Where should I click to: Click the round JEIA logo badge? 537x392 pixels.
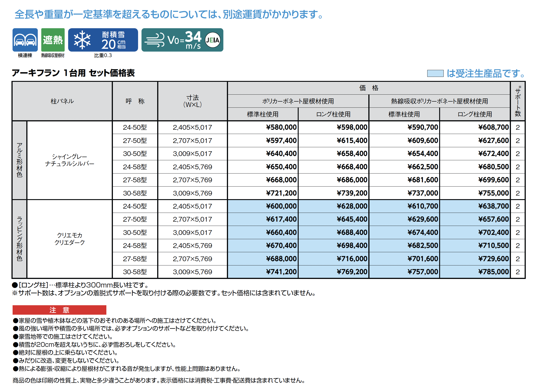point(213,40)
